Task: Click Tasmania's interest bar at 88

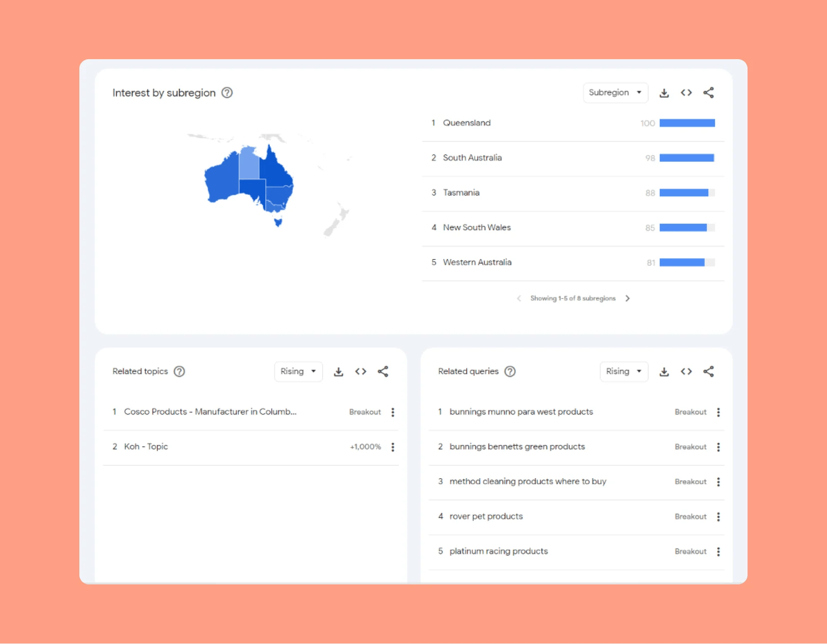Action: click(x=687, y=193)
